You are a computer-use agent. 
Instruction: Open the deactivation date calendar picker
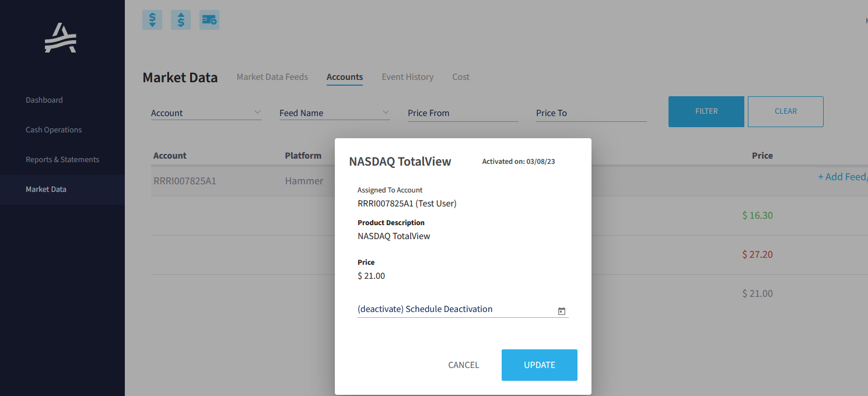(562, 311)
